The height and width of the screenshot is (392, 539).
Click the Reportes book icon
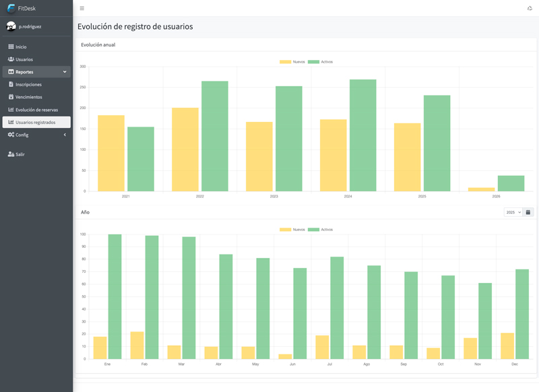11,72
